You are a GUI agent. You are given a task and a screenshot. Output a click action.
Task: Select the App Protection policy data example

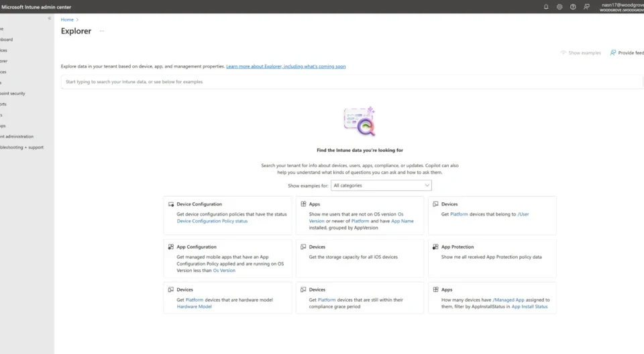point(491,257)
